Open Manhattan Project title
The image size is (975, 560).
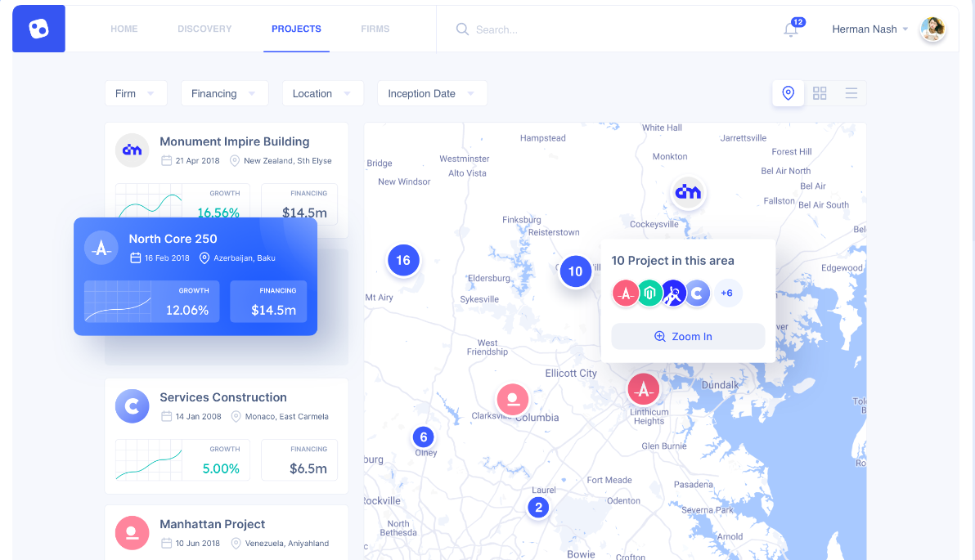[x=212, y=524]
